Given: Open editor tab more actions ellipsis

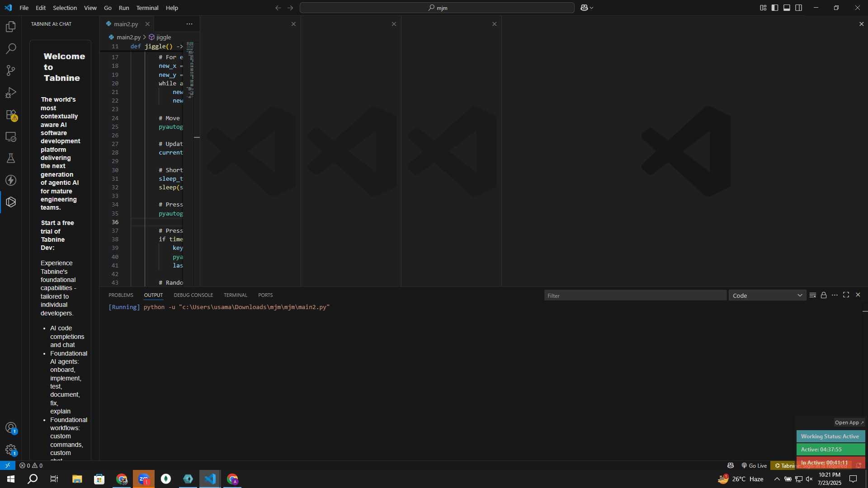Looking at the screenshot, I should [189, 24].
